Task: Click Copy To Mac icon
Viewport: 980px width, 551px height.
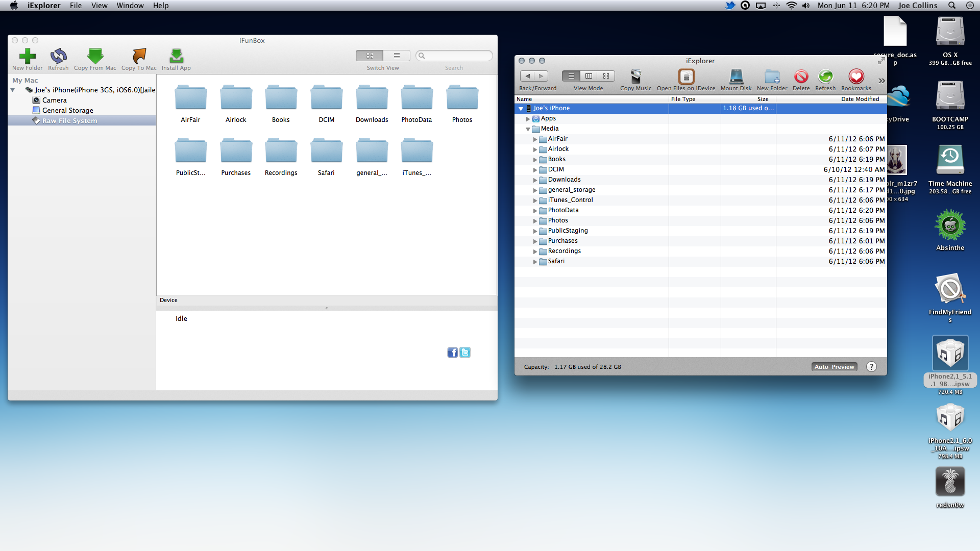Action: point(139,56)
